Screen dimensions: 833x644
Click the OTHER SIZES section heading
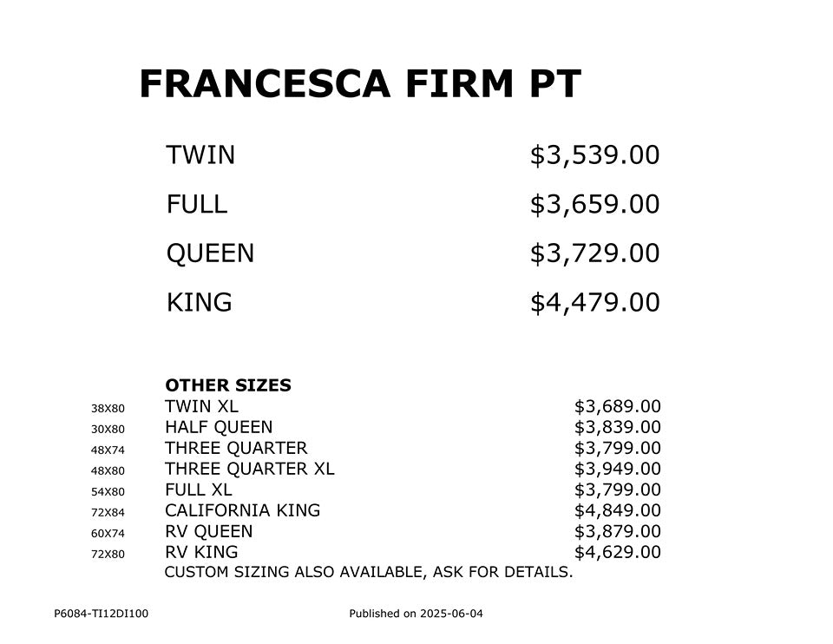click(x=227, y=385)
